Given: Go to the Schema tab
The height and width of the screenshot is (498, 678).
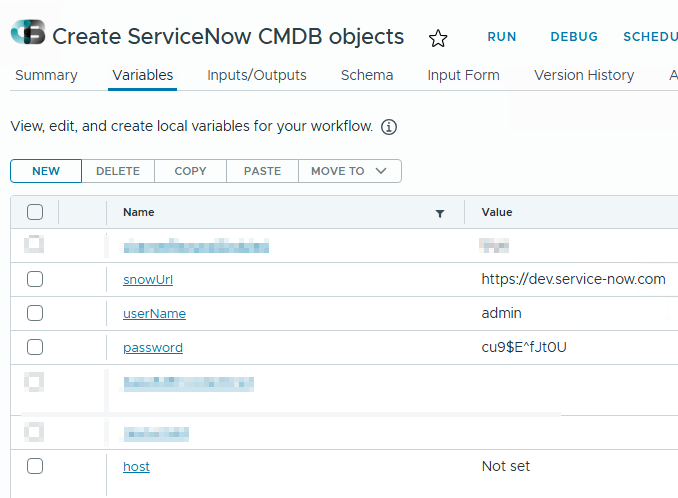Looking at the screenshot, I should coord(367,75).
